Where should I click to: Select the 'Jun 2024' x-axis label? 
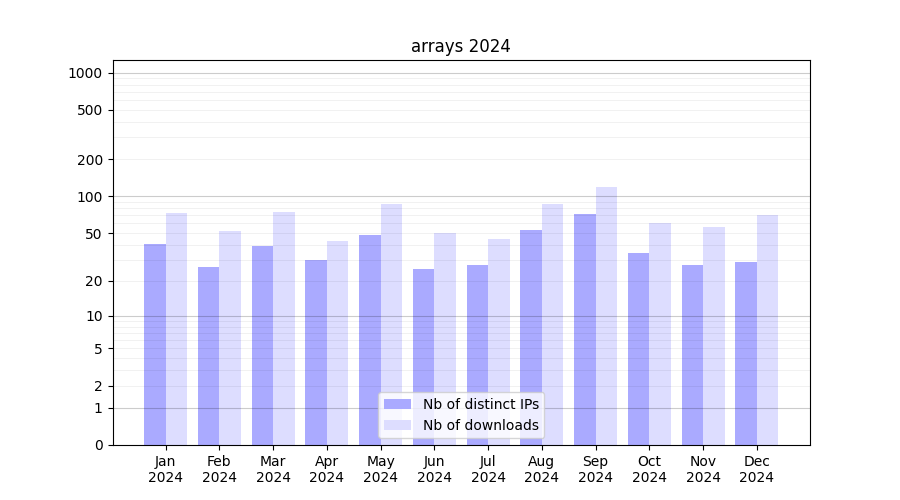434,469
